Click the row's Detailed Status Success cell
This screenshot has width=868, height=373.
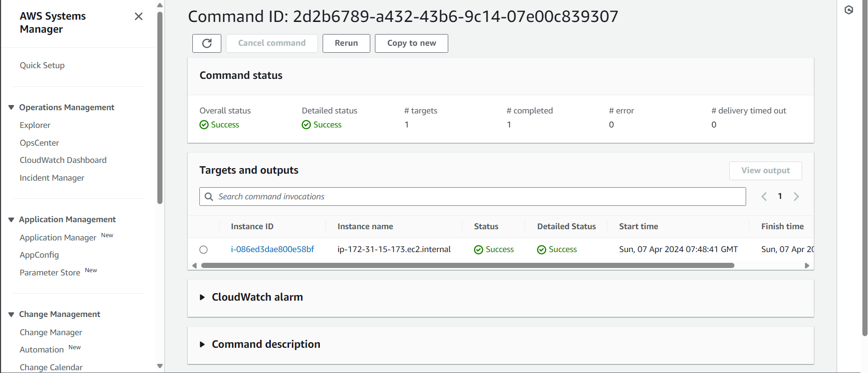557,250
